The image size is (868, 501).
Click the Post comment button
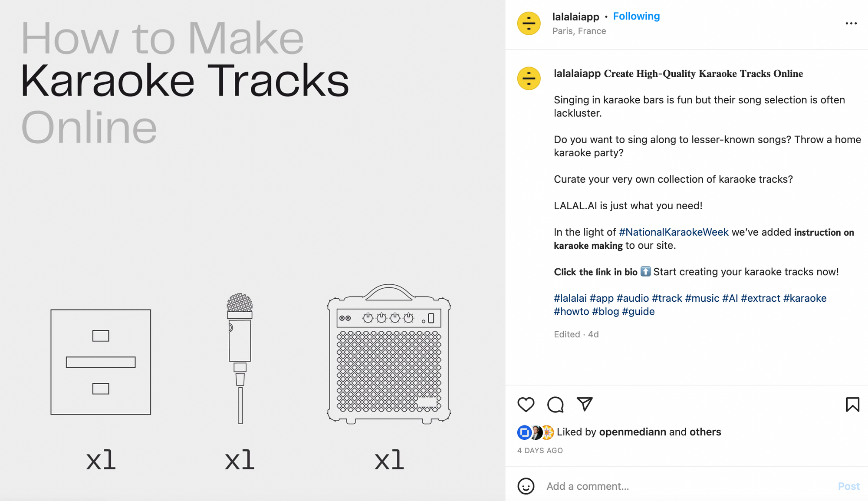coord(848,486)
